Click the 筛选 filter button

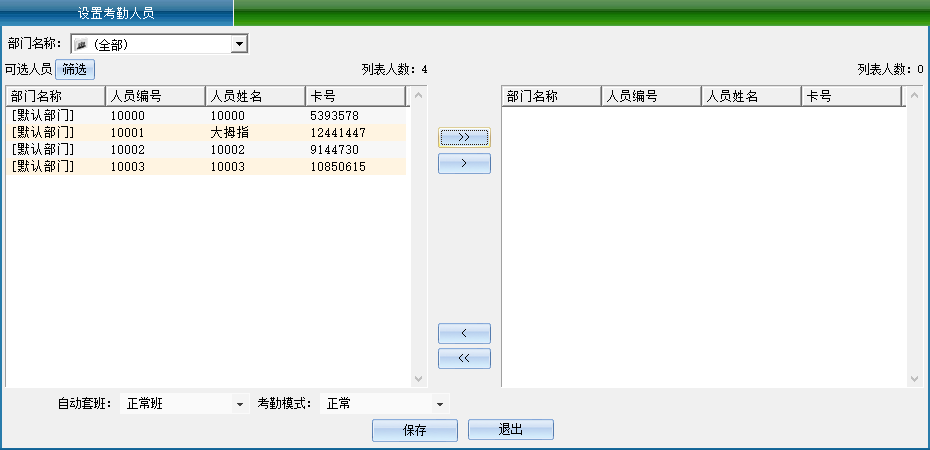tap(74, 69)
